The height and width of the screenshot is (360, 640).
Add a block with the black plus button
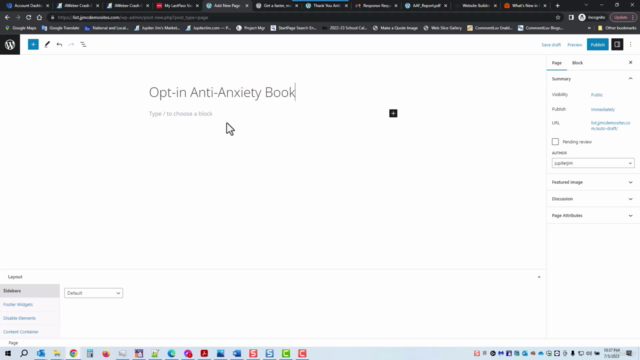tap(393, 113)
